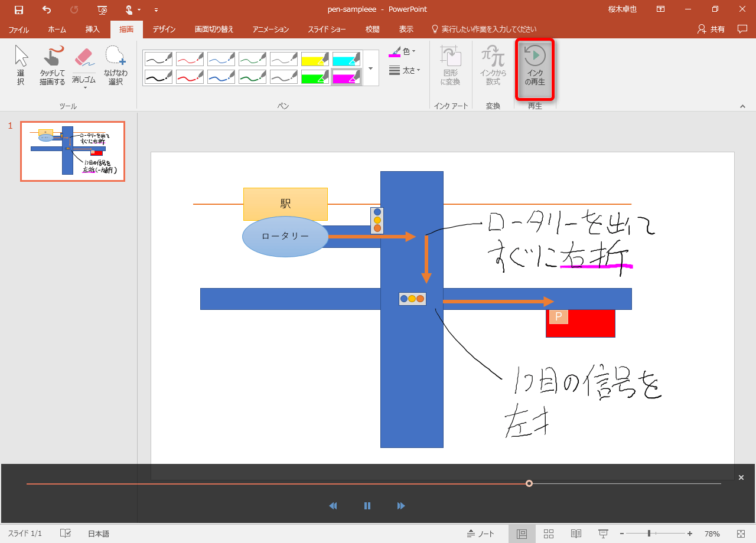Open the ファイル tab
Image resolution: width=756 pixels, height=543 pixels.
click(x=19, y=29)
